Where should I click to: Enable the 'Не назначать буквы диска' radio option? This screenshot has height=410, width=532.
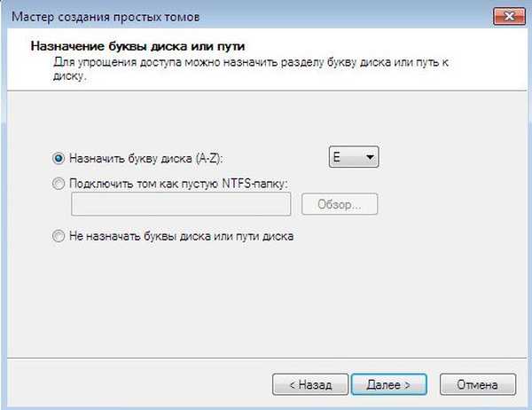(x=59, y=237)
